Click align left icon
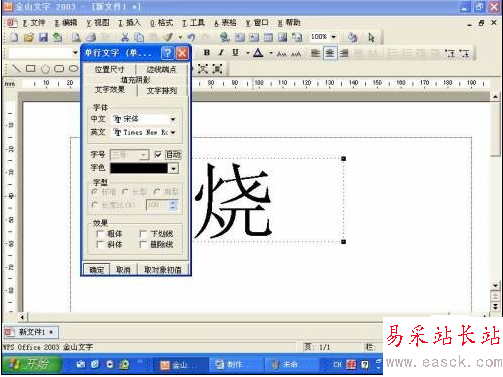503x377 pixels. click(x=315, y=53)
